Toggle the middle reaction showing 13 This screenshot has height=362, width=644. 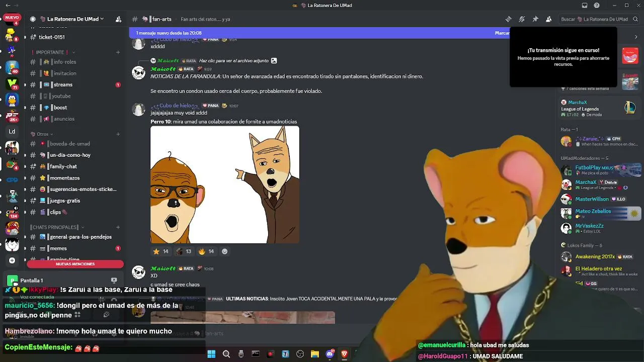[x=184, y=251]
